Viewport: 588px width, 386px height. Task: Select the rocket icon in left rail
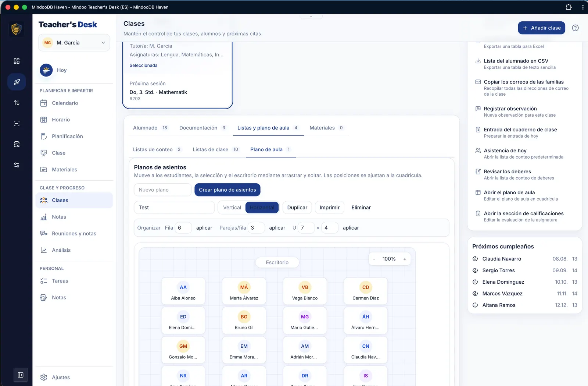(x=17, y=82)
